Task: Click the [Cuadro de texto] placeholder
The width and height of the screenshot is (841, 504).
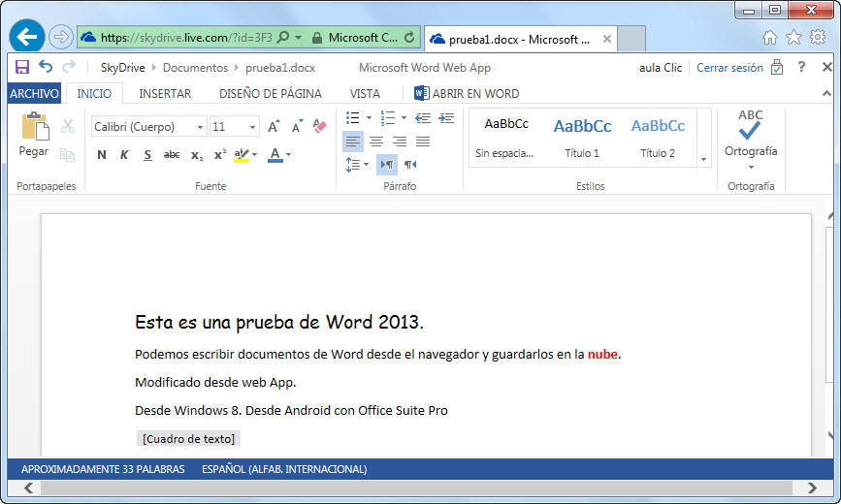Action: (188, 439)
